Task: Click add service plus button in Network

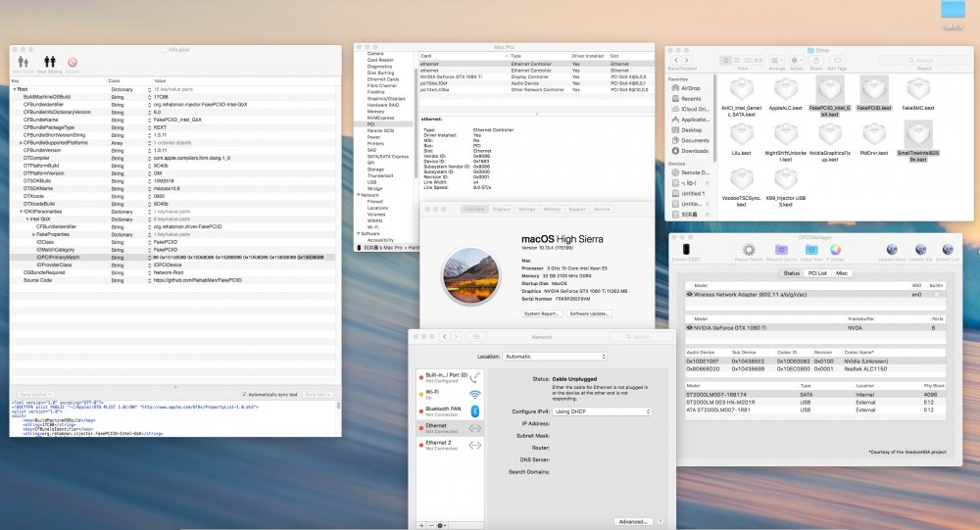Action: pyautogui.click(x=421, y=526)
